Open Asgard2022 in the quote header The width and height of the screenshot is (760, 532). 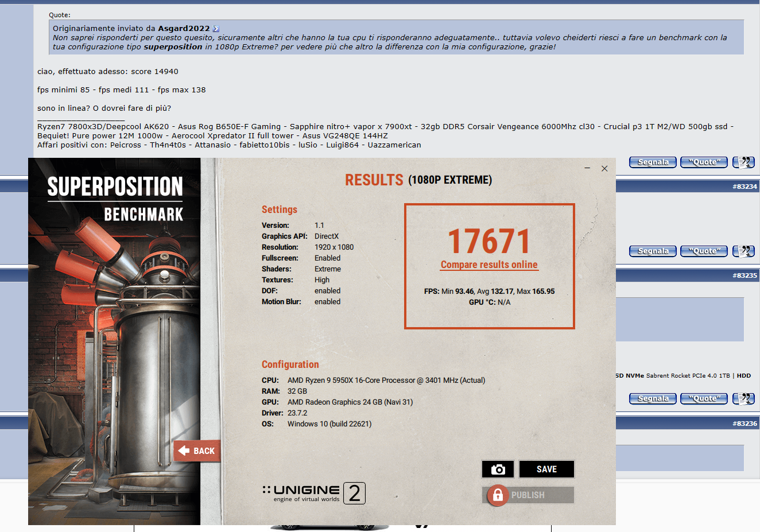tap(184, 29)
